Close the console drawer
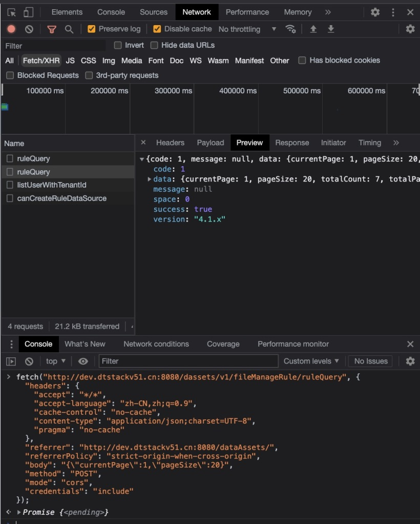 point(410,344)
